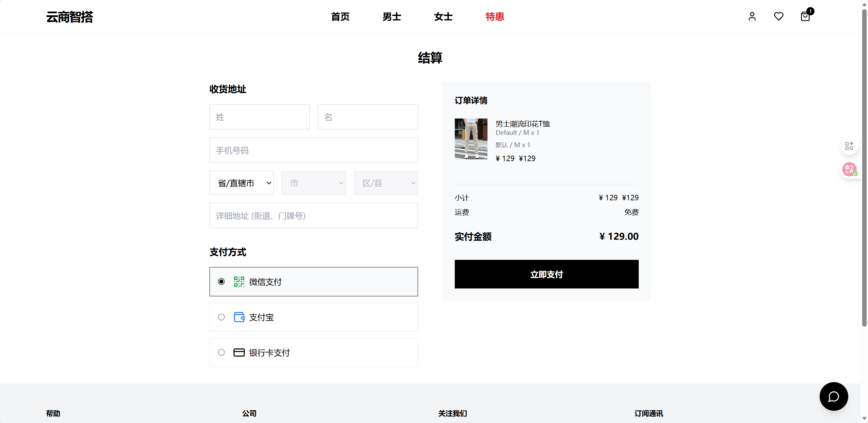Screen dimensions: 868x423
Task: Switch to the 男士 section
Action: 391,16
